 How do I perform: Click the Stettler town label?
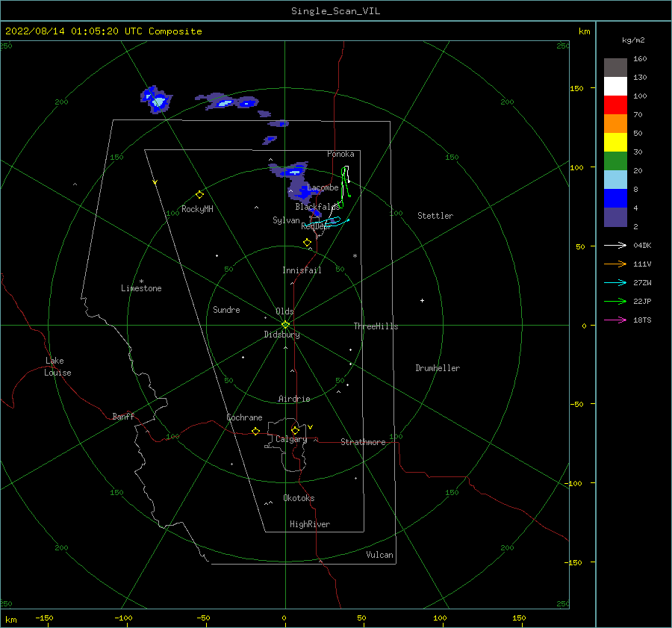435,216
